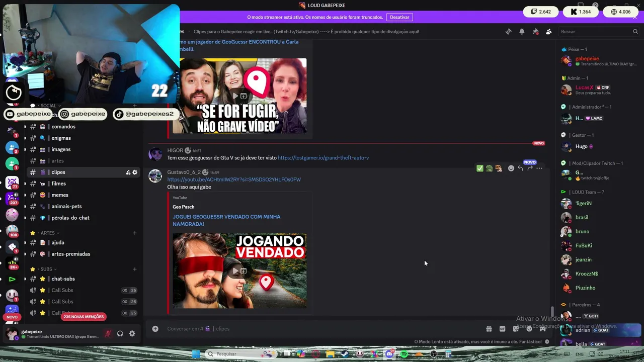Click plus attach button in message box

pos(155,329)
